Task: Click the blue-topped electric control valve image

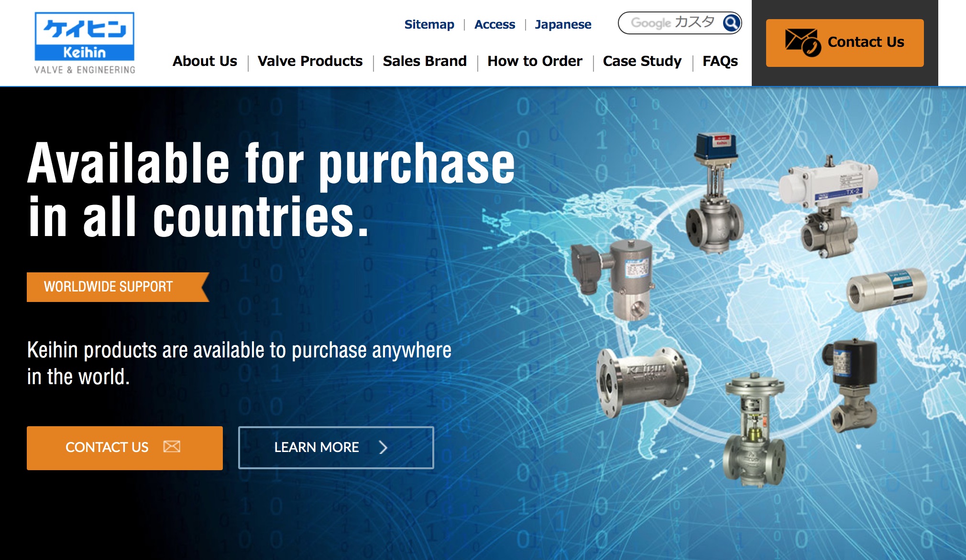Action: pyautogui.click(x=714, y=193)
